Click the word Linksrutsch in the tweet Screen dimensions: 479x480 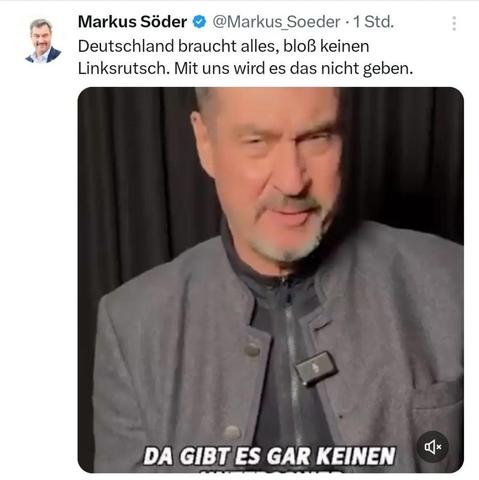pos(124,68)
